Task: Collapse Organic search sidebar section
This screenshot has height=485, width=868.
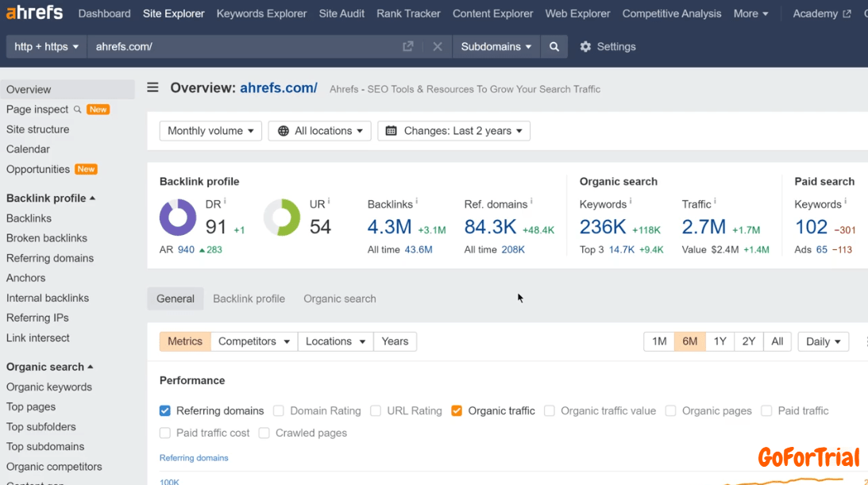Action: click(x=49, y=367)
